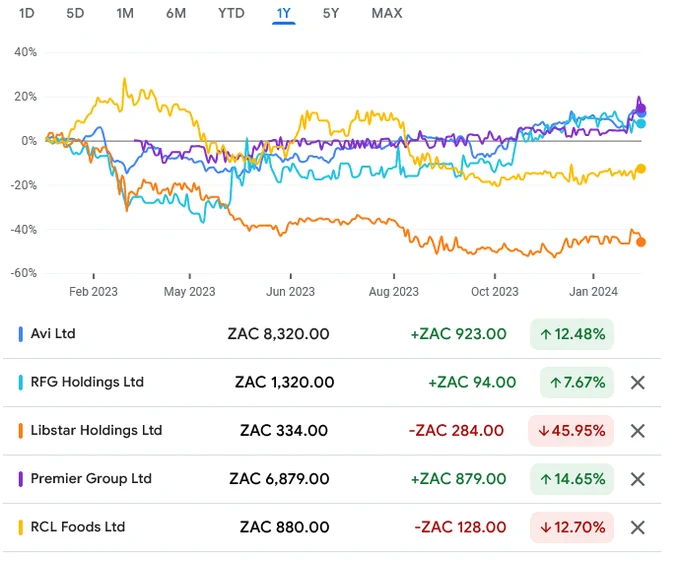Open Libstar Holdings Ltd stock name

pos(96,431)
